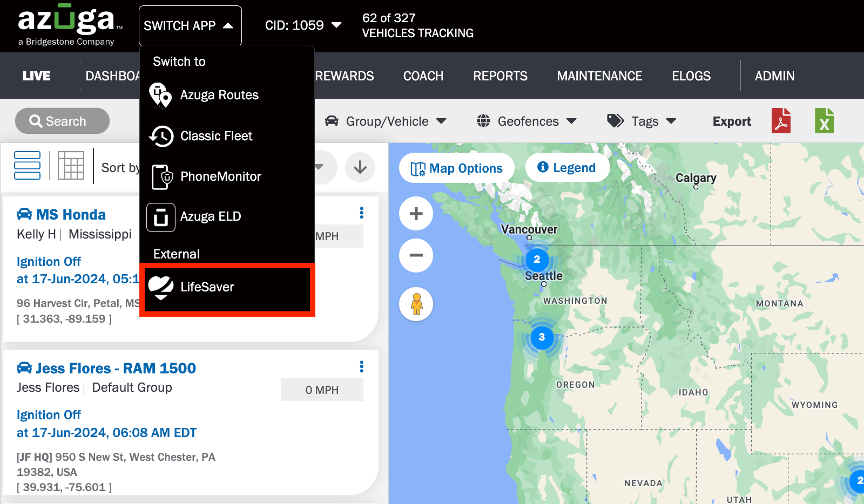Viewport: 864px width, 504px height.
Task: Open the MS Honda vehicle link
Action: 71,215
